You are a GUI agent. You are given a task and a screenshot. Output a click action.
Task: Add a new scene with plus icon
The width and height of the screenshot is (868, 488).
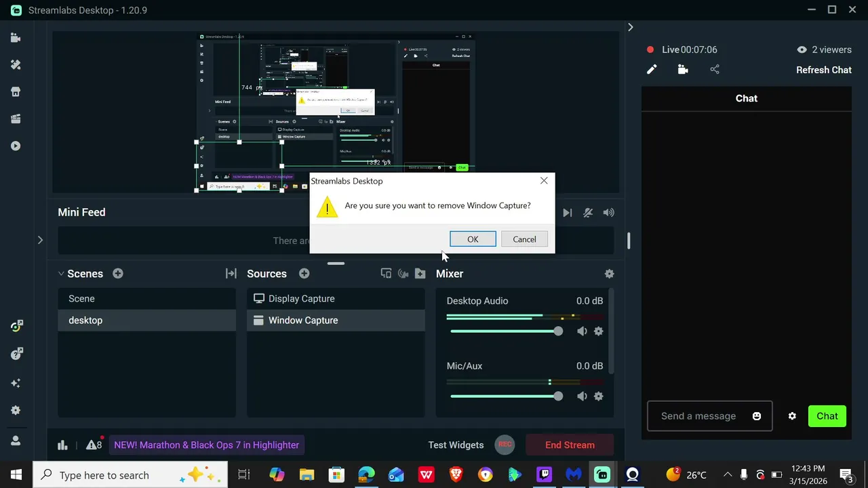click(118, 274)
